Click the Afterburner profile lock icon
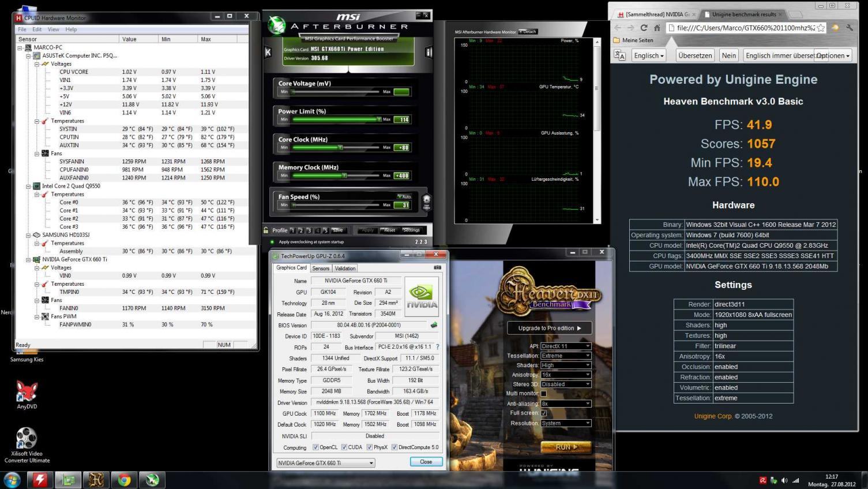 [x=266, y=230]
